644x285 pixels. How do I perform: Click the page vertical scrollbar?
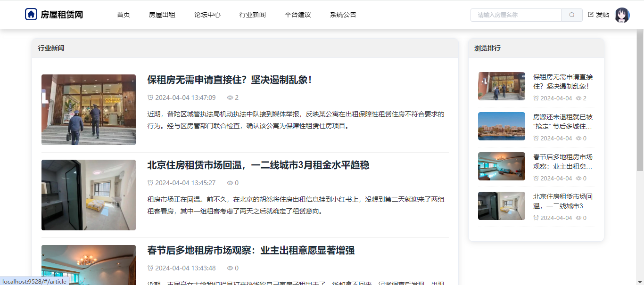coord(640,100)
